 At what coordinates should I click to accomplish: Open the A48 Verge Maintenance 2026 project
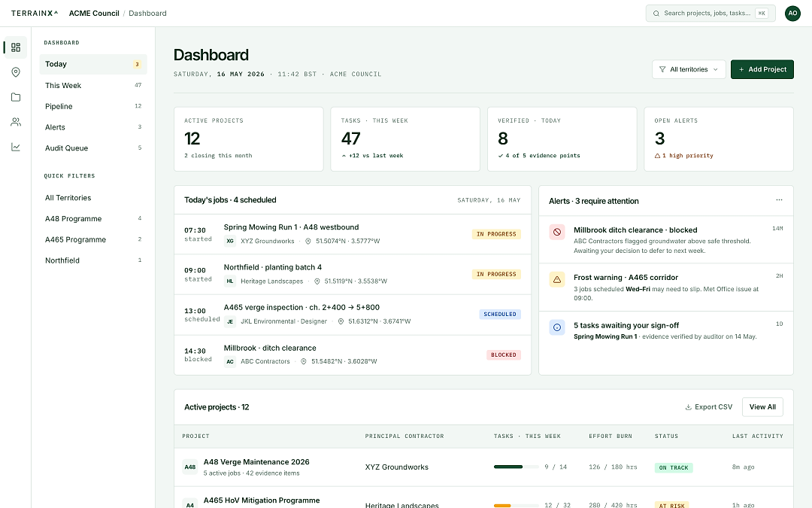pyautogui.click(x=256, y=462)
